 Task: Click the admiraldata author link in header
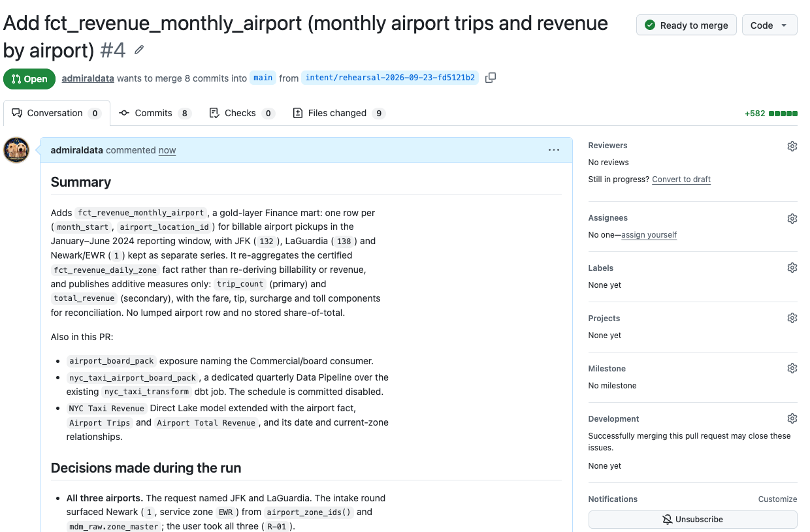coord(88,78)
